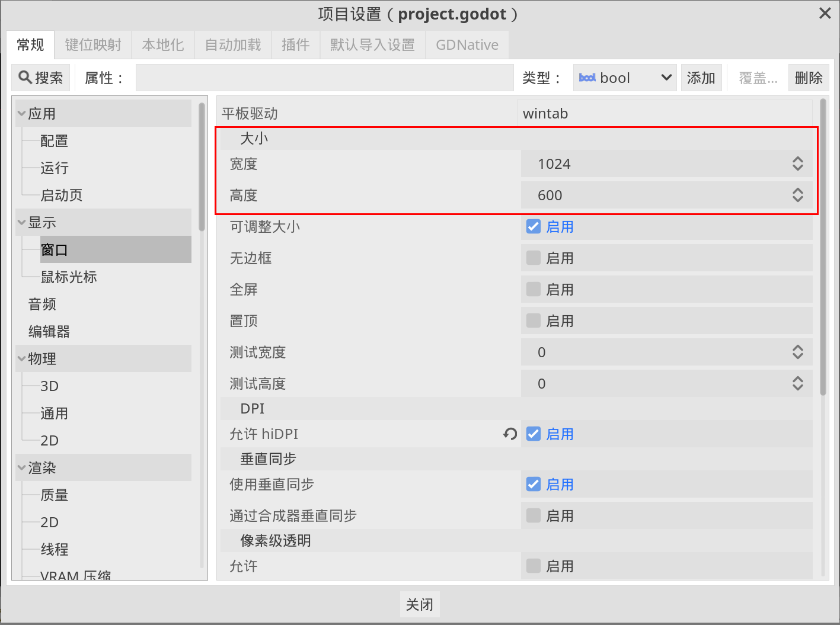Toggle 可调整大小 启用 checkbox
Screen dimensions: 840x625
534,226
